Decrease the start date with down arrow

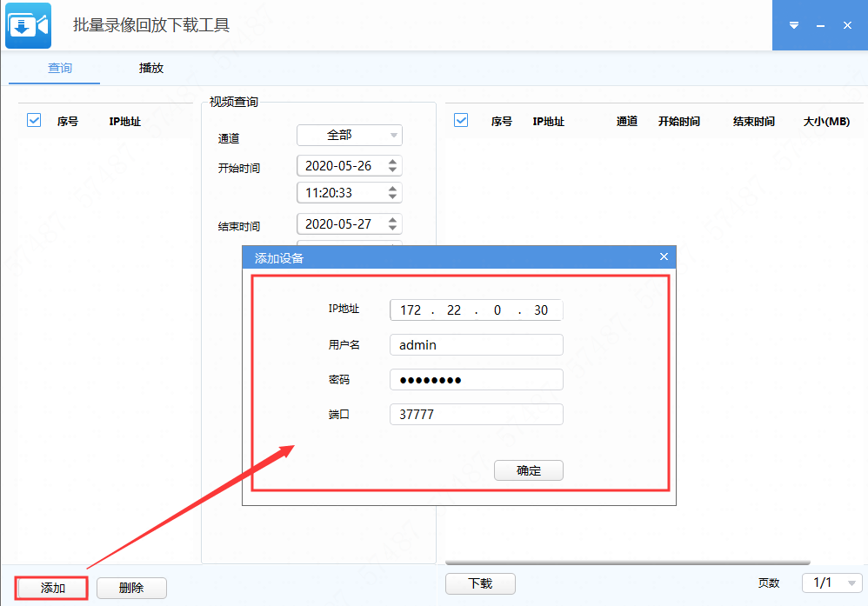coord(392,170)
